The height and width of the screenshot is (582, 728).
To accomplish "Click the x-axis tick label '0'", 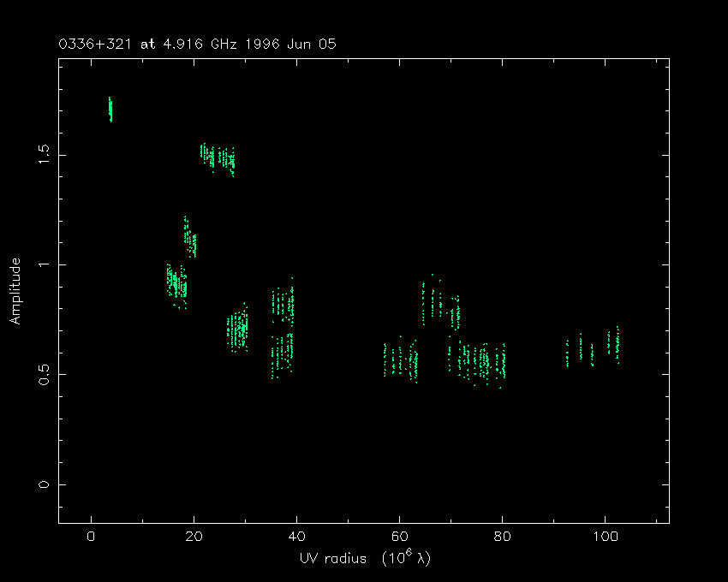I will point(91,537).
